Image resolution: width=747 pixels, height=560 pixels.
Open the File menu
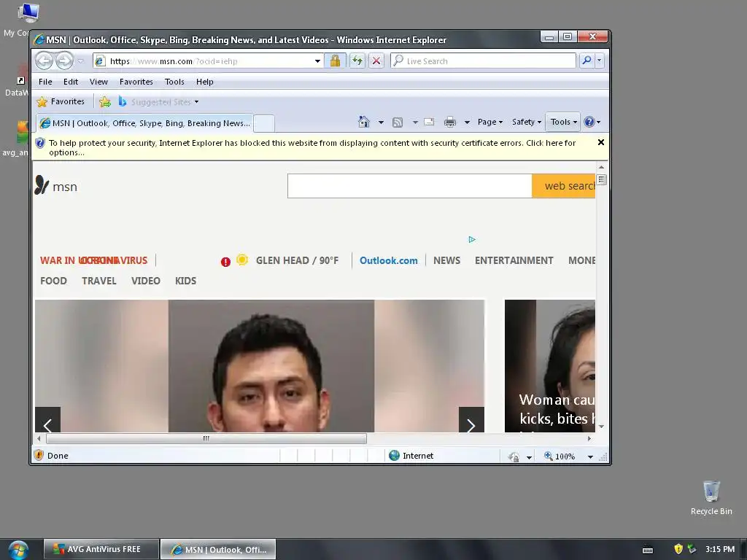coord(45,82)
